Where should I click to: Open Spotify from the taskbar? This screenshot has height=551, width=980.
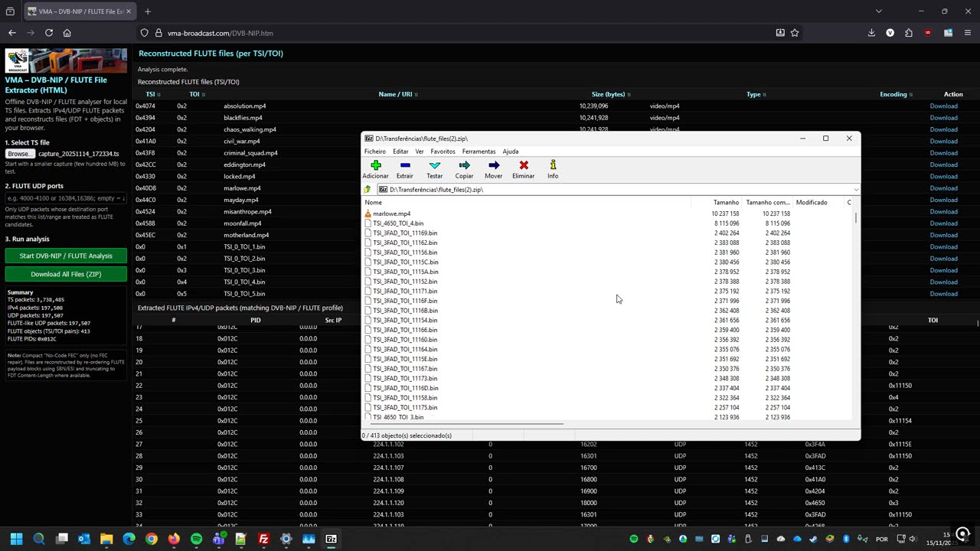pyautogui.click(x=196, y=540)
